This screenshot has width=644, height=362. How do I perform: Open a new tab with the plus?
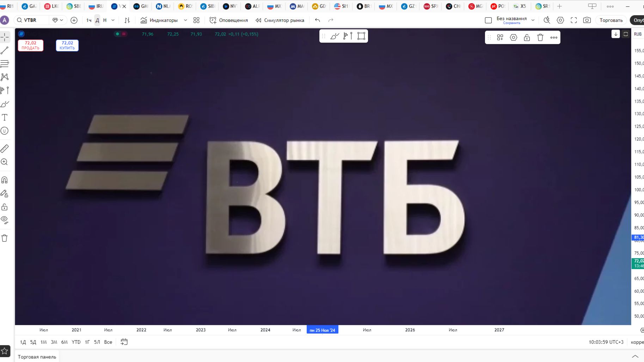point(559,6)
